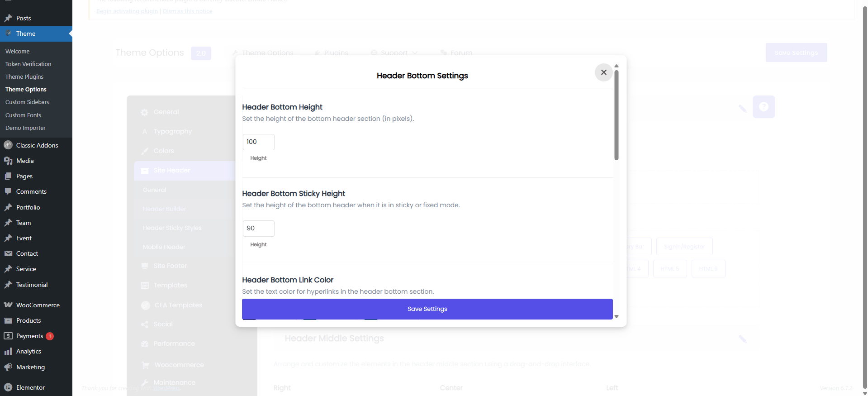868x396 pixels.
Task: Click the Pages icon in admin menu
Action: pos(8,176)
